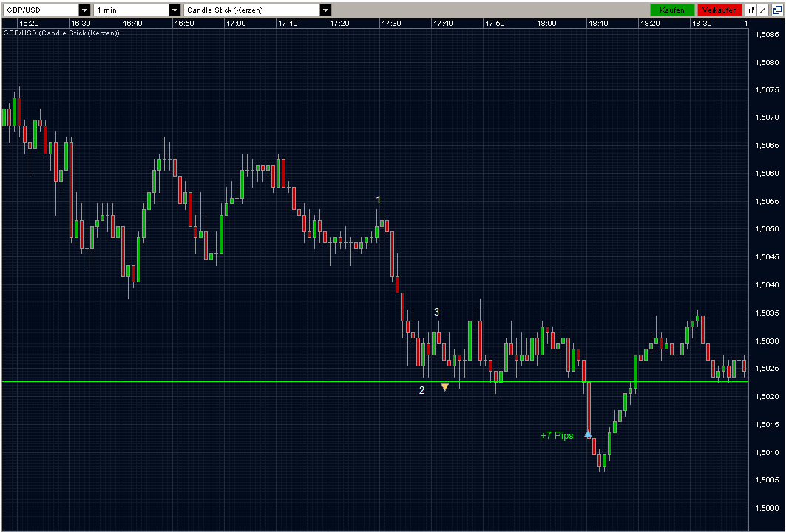Click the 1,5005 price axis label
786x532 pixels.
(767, 480)
